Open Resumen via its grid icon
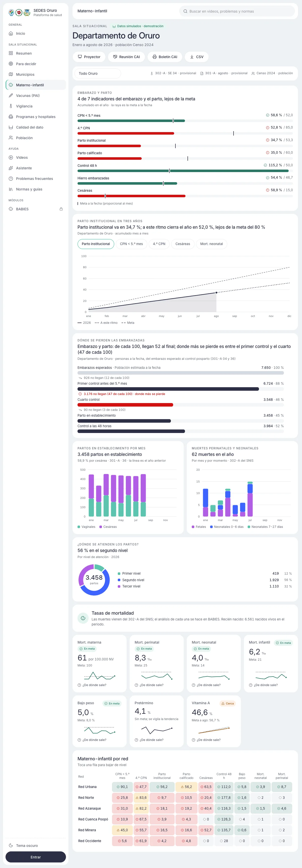 coord(11,53)
